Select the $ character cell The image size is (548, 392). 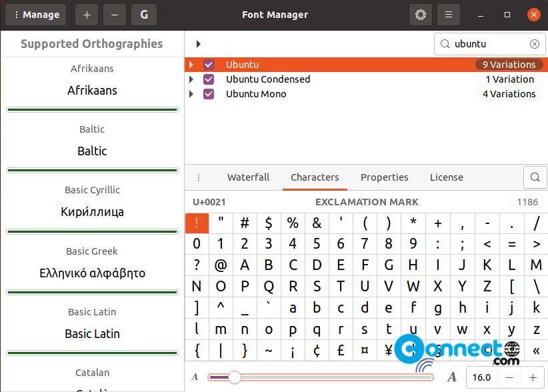(269, 223)
